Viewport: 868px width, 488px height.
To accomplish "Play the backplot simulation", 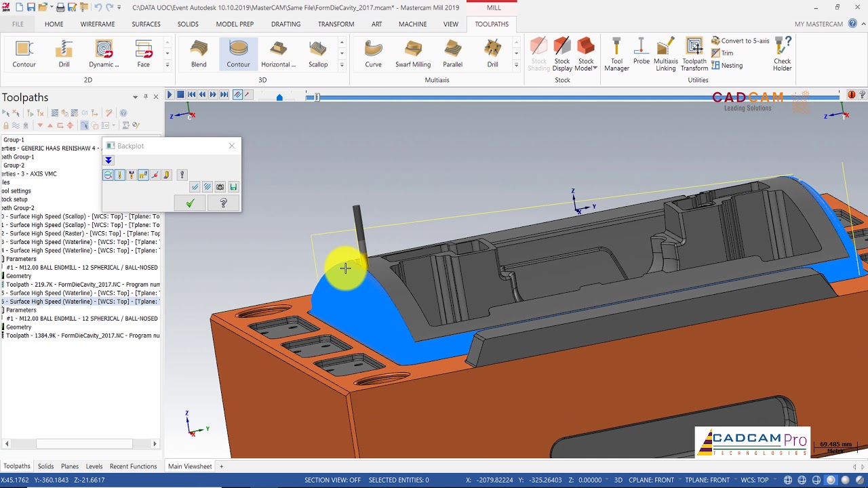I will tap(170, 95).
